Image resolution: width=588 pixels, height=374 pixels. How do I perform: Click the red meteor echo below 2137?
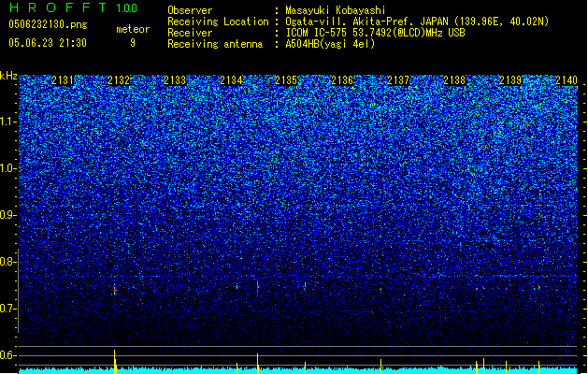tap(380, 290)
